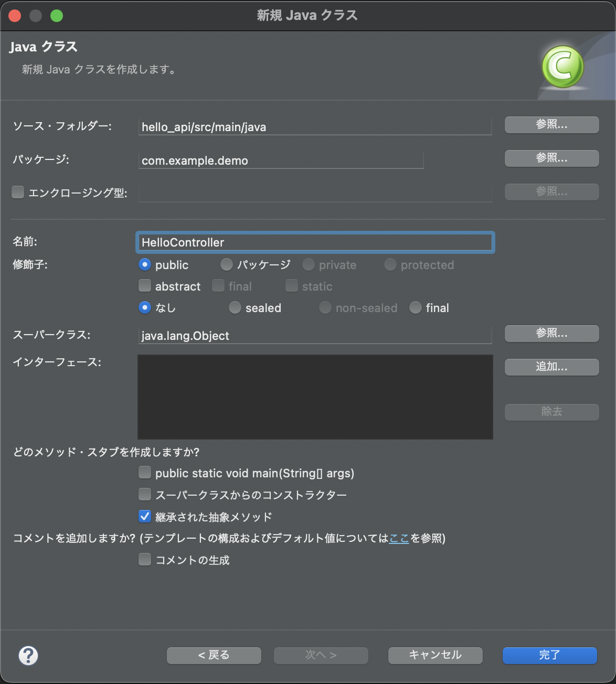Open the ここ template configuration link
This screenshot has width=616, height=684.
coord(398,539)
